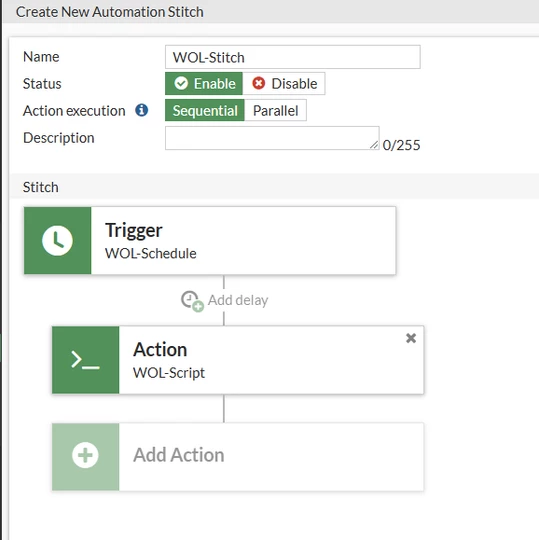Viewport: 539px width, 540px height.
Task: Open the WOL-Script action card
Action: (238, 360)
